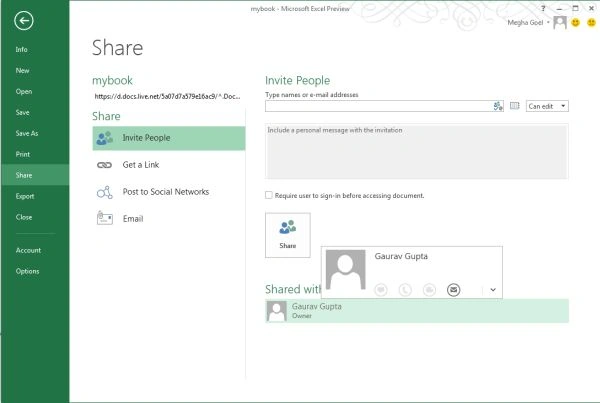600x403 pixels.
Task: Click Gaurav Gupta's small avatar in shared list
Action: coord(277,311)
